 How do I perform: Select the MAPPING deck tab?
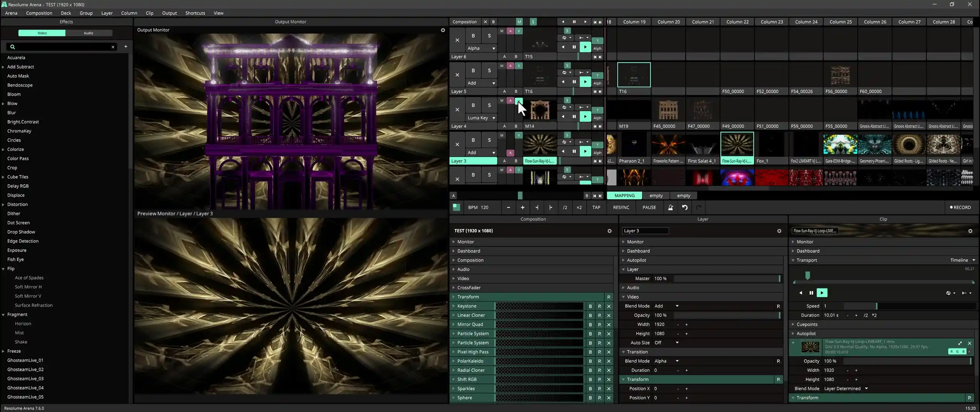pos(624,196)
